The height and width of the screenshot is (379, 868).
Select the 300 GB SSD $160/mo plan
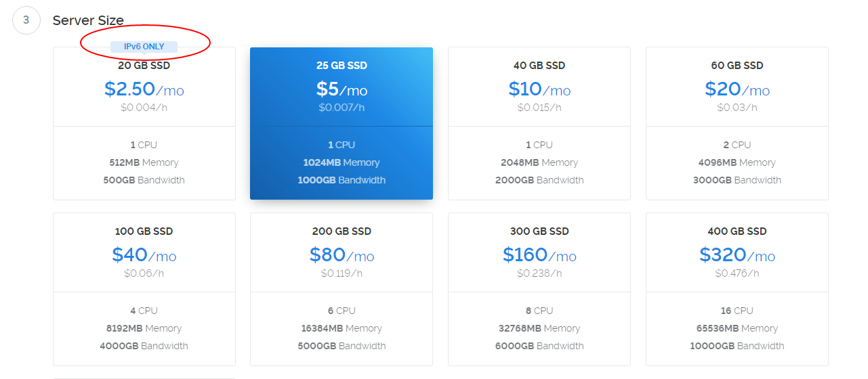pyautogui.click(x=539, y=289)
